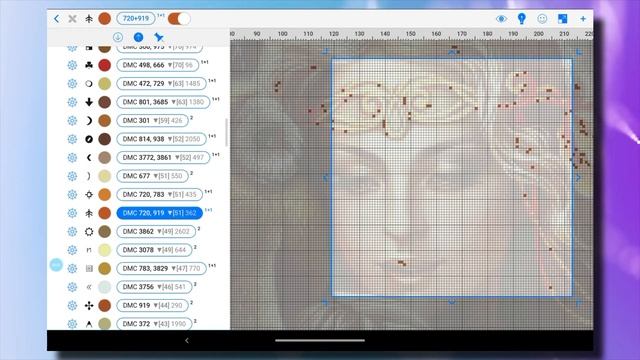The width and height of the screenshot is (640, 360).
Task: Tap the four-way arrow symbol for DMC 919
Action: click(89, 305)
